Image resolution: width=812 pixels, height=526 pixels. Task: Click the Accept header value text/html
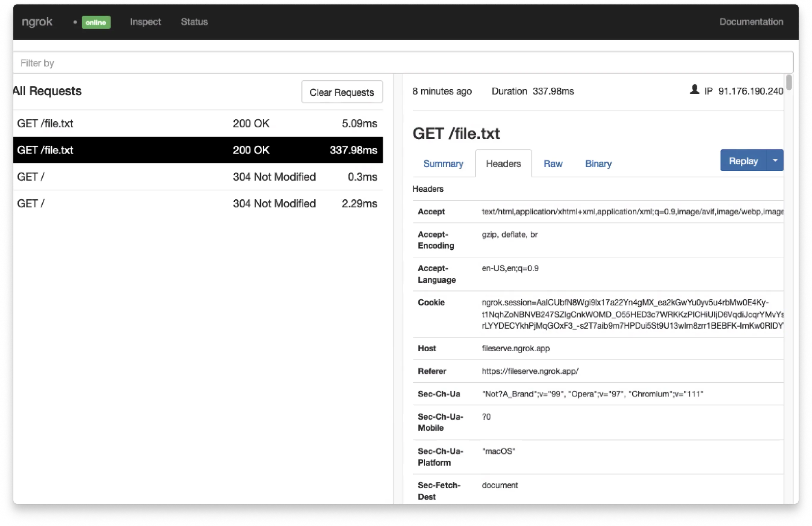click(632, 212)
